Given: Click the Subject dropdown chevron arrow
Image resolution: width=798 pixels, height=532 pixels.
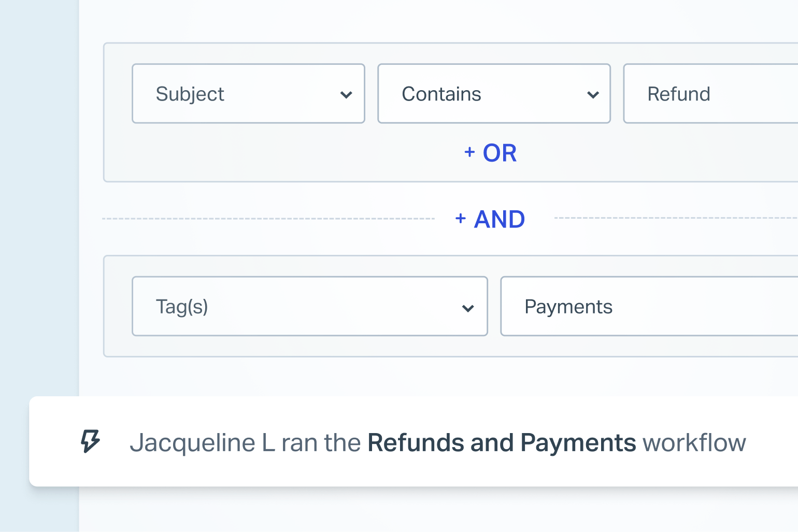Looking at the screenshot, I should (x=346, y=95).
